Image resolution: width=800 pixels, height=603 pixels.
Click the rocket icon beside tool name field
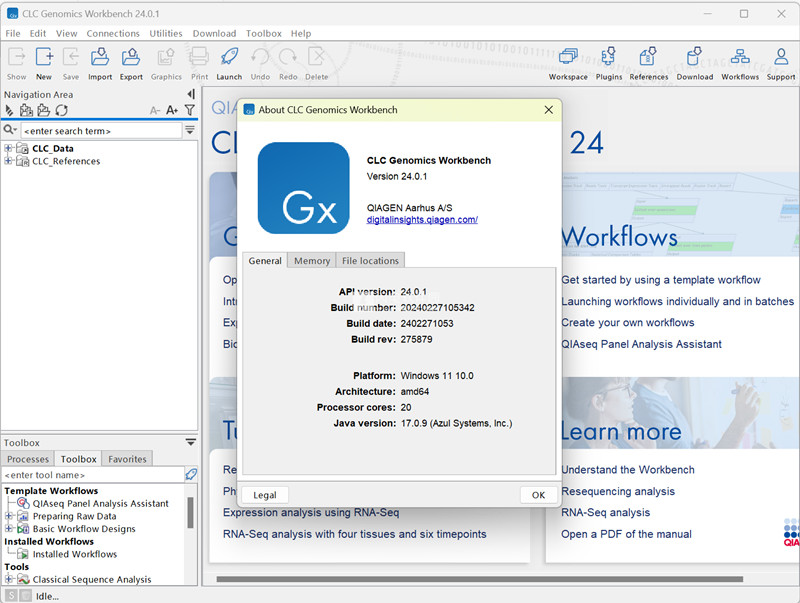click(x=191, y=474)
